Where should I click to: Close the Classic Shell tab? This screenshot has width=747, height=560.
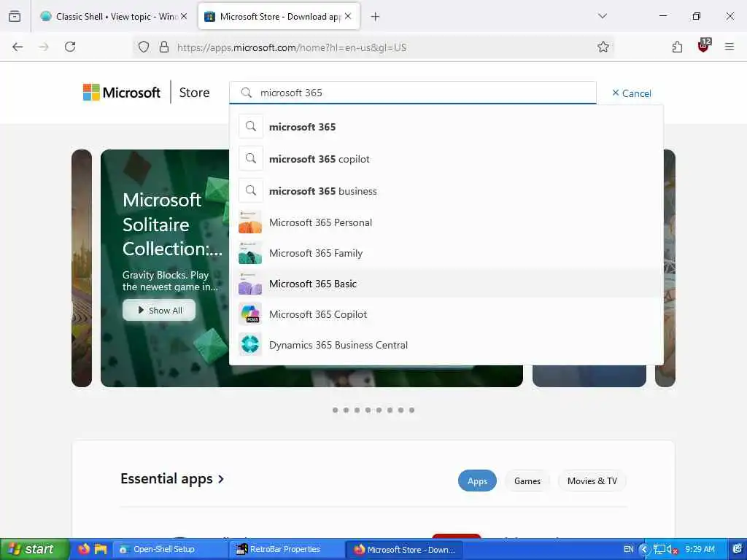[x=184, y=16]
